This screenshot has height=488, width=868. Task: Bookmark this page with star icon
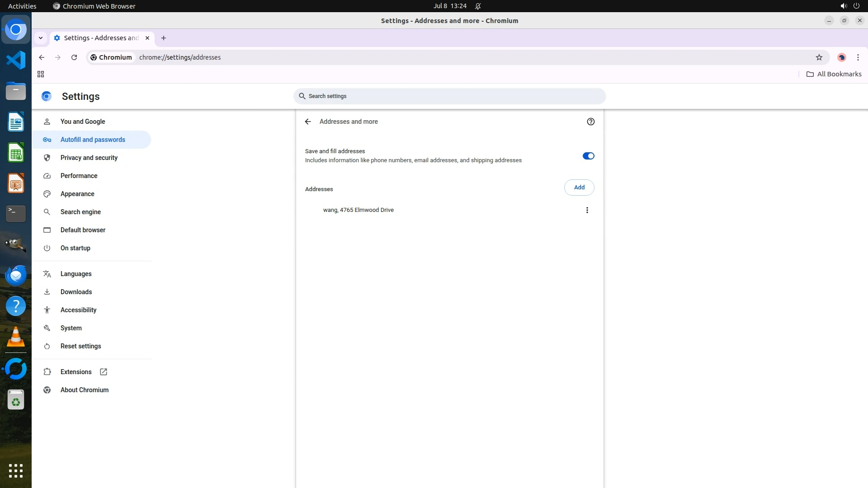point(819,57)
